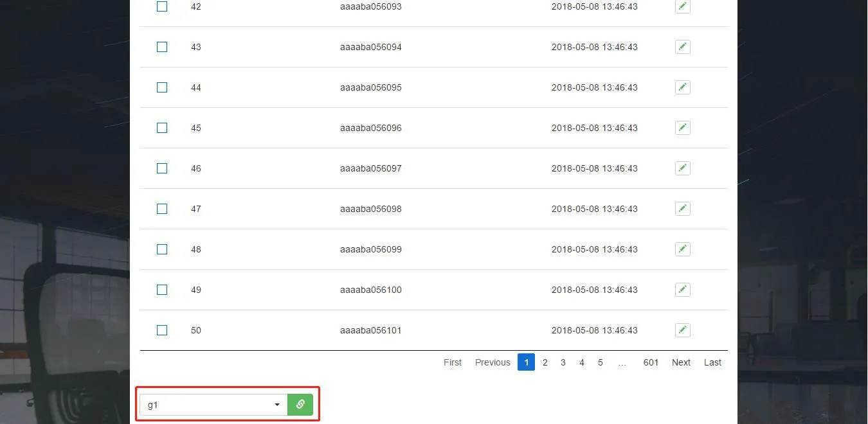Screen dimensions: 868x424
Task: Go to page 2 of results
Action: (545, 362)
